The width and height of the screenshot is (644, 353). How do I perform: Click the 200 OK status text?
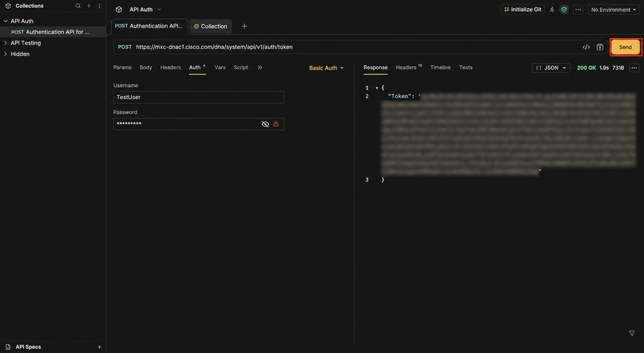[x=586, y=68]
